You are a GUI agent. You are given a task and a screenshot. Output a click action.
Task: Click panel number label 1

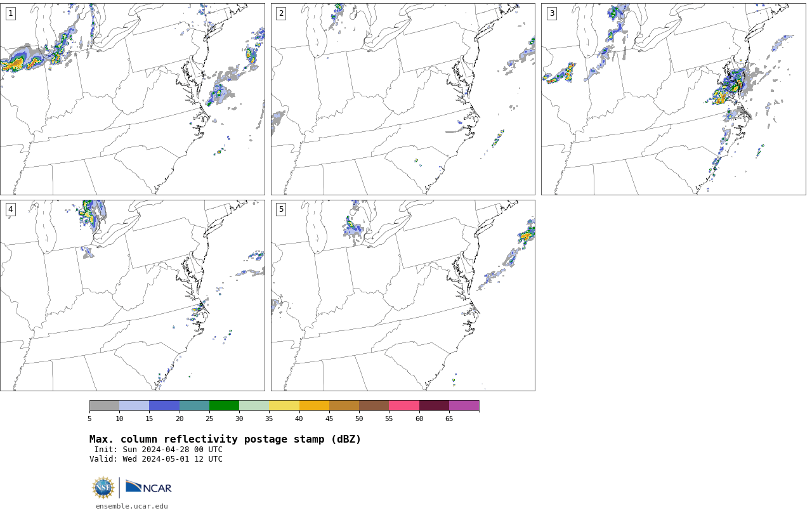(10, 13)
